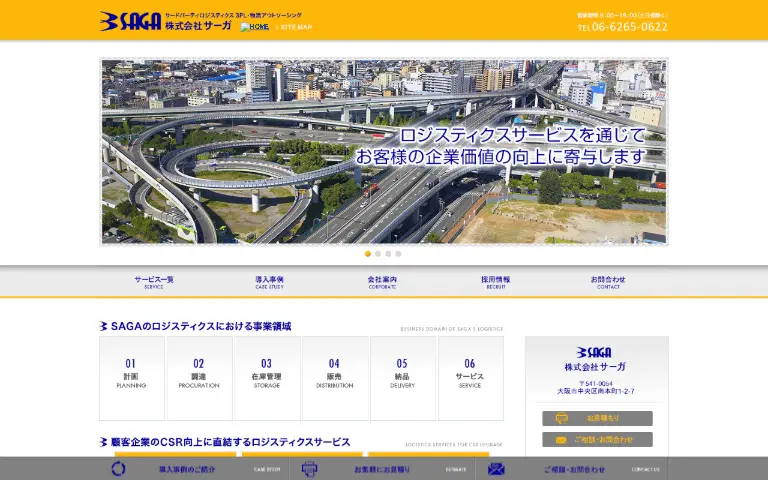Image resolution: width=768 pixels, height=480 pixels.
Task: Select the 06 サービス SERVICE card
Action: coord(471,378)
